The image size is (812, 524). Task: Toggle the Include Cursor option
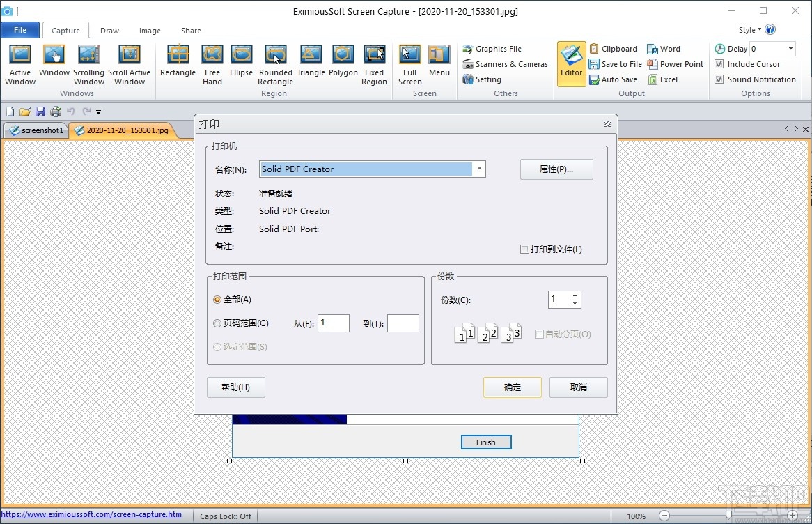coord(720,63)
